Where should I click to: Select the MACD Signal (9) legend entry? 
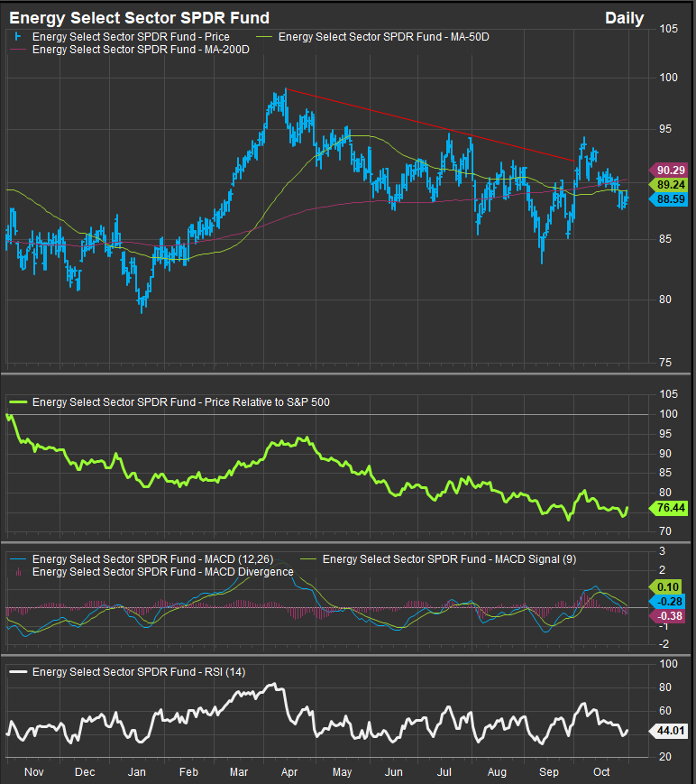pos(449,559)
